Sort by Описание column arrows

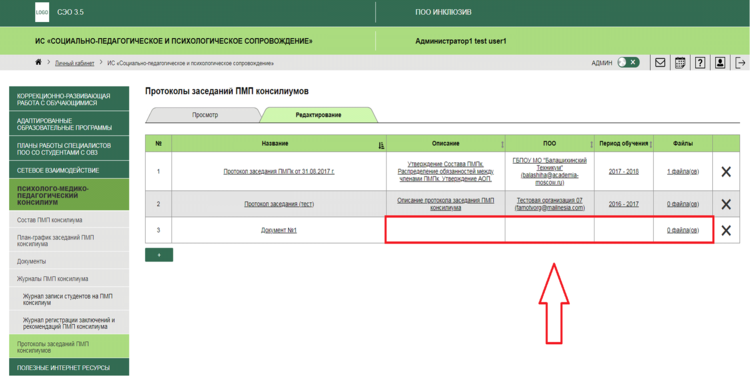[x=502, y=144]
